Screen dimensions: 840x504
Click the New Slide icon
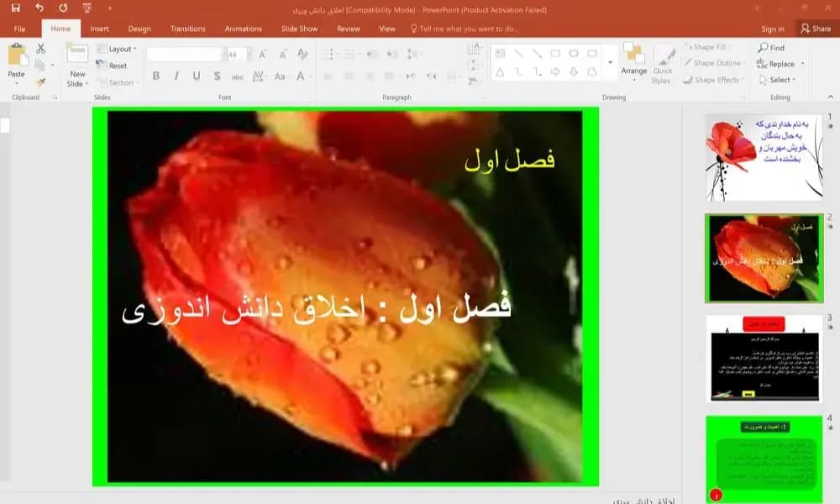coord(77,54)
